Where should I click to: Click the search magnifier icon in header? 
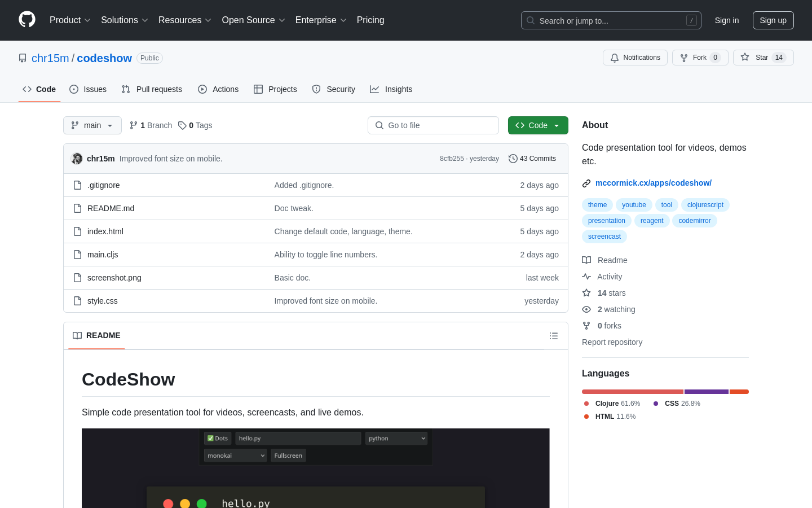pos(531,20)
